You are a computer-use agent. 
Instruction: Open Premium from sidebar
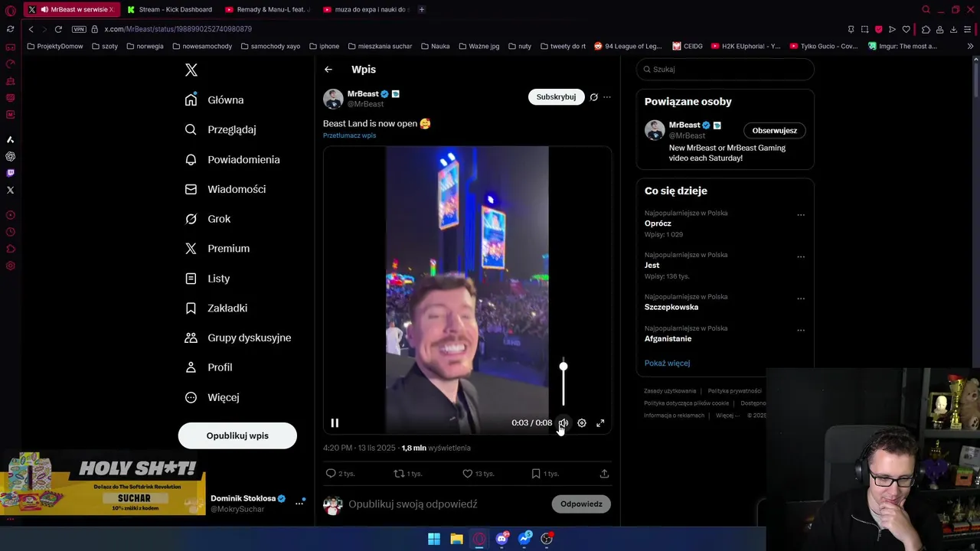[x=217, y=249]
